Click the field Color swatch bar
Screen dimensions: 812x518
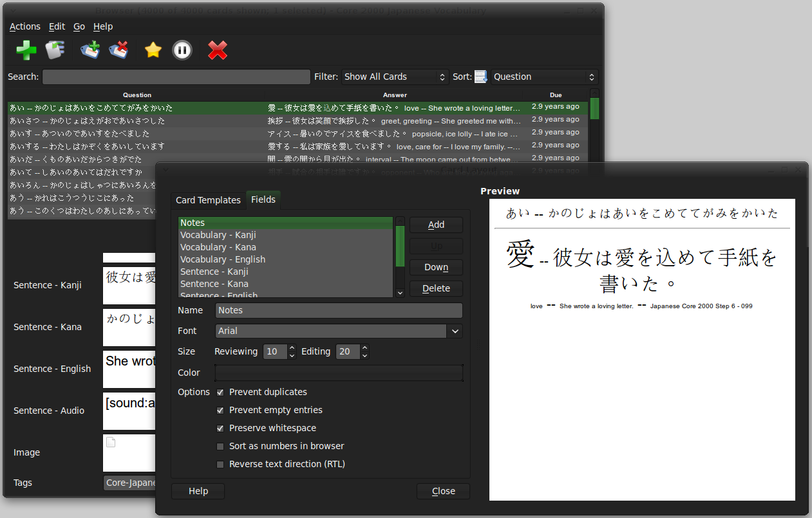pyautogui.click(x=339, y=373)
